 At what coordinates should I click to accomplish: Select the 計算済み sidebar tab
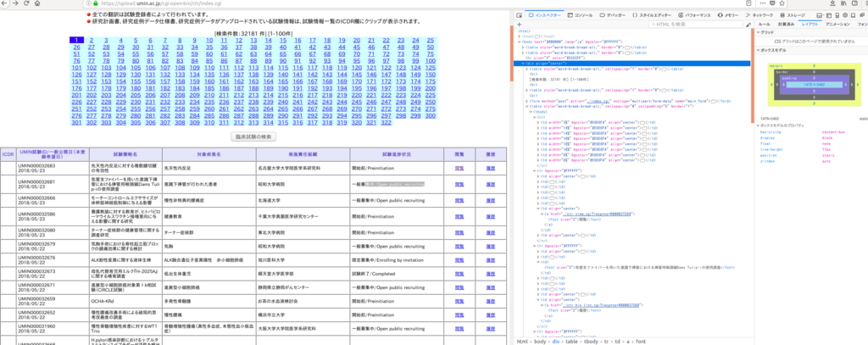786,25
